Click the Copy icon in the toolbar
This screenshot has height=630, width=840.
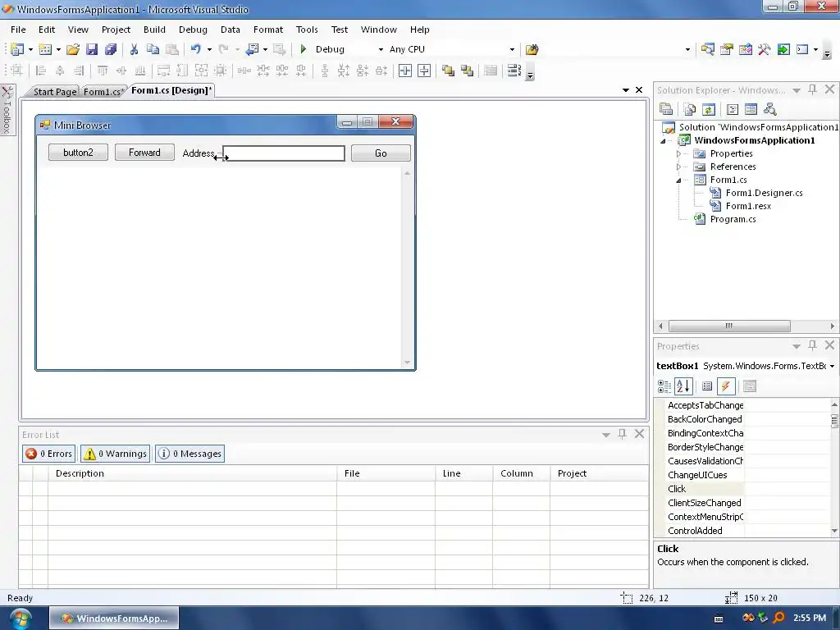(153, 49)
